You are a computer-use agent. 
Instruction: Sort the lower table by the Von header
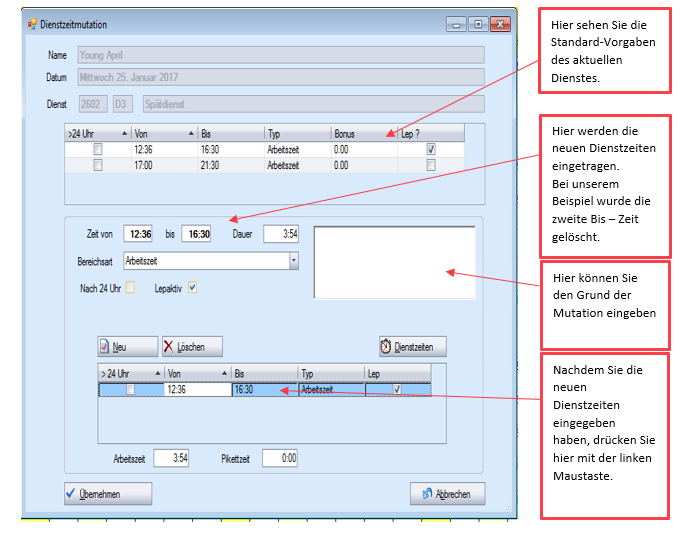(198, 373)
